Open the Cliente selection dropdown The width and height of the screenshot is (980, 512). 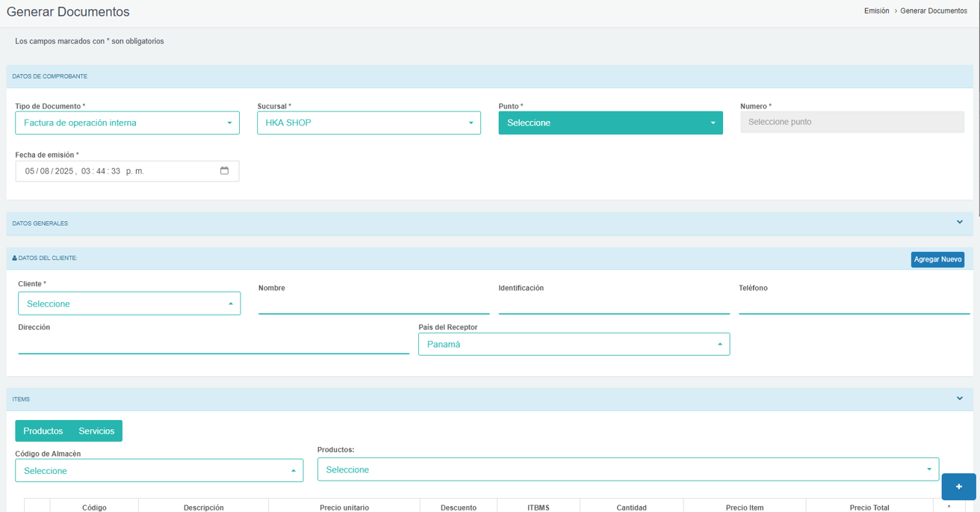click(x=129, y=303)
